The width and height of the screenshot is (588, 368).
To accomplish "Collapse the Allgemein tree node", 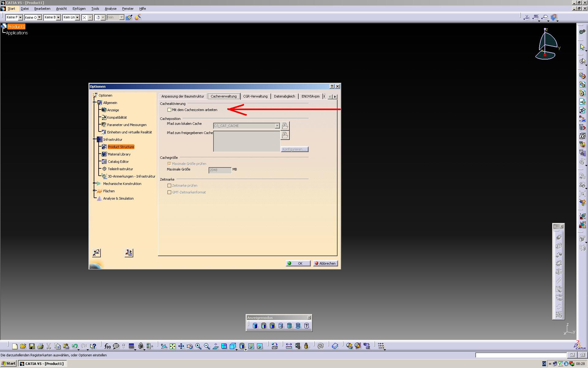I will click(94, 102).
